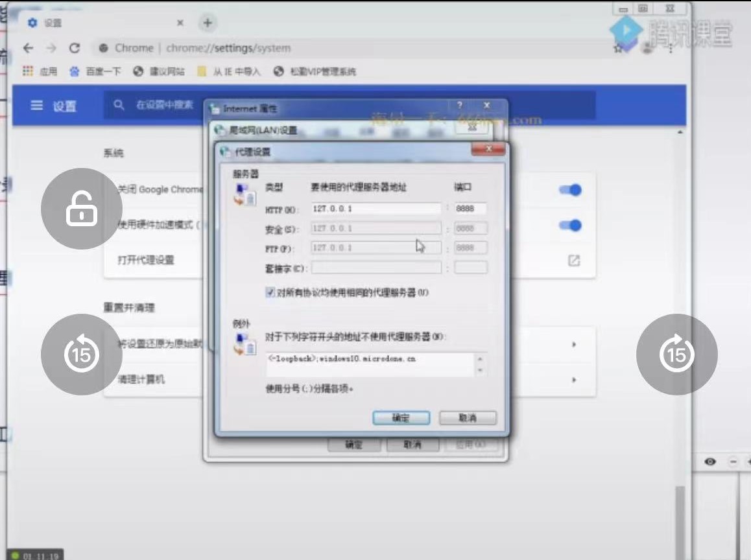Go back using Chrome's back arrow

29,49
